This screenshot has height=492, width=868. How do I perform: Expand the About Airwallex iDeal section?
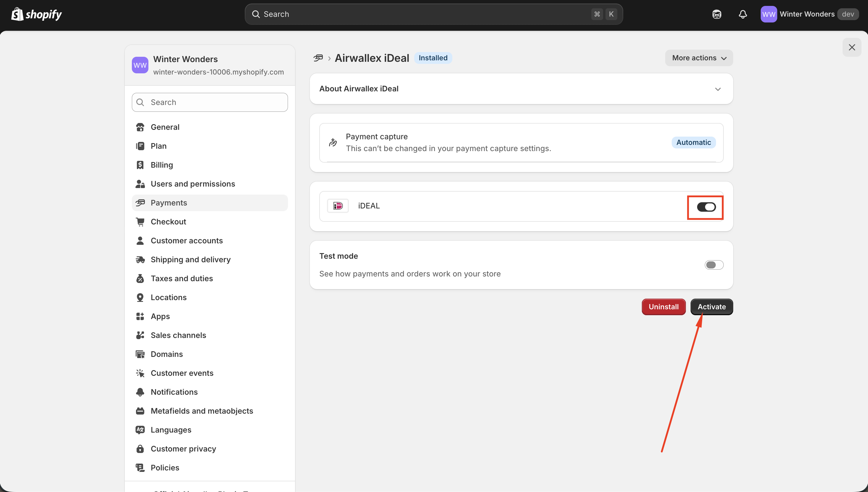point(718,89)
